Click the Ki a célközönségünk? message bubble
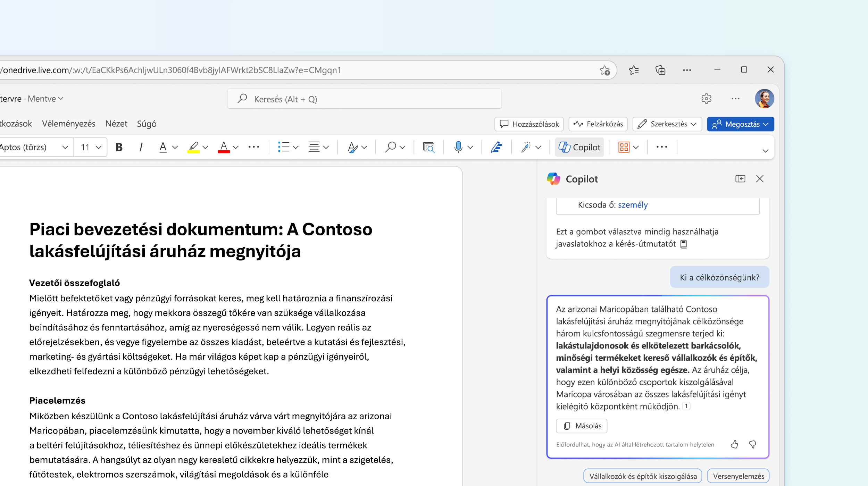This screenshot has width=868, height=486. (719, 277)
